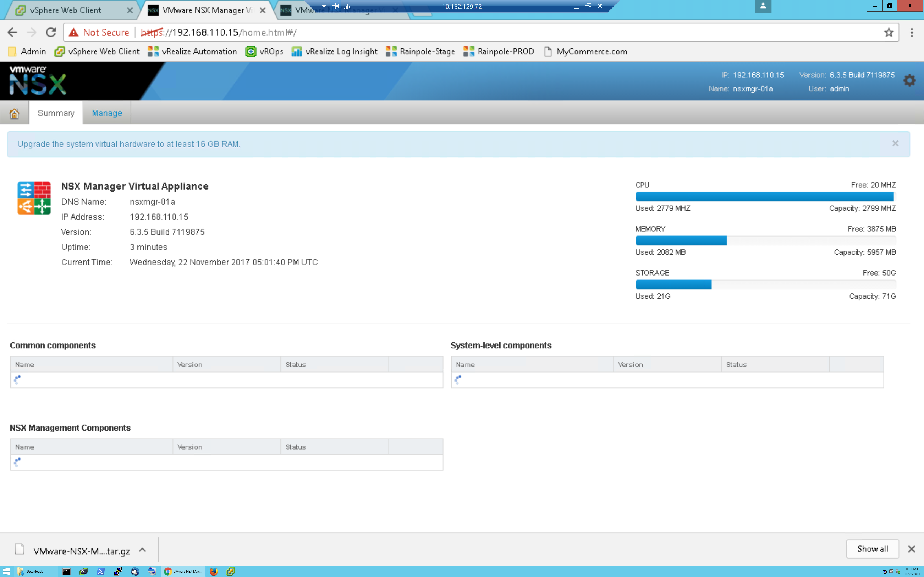Expand options for the VMware-NSX tar.gz download

[x=142, y=550]
